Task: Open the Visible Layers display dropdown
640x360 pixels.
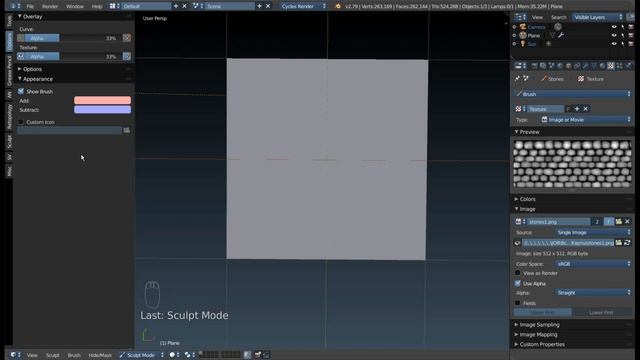Action: coord(598,17)
